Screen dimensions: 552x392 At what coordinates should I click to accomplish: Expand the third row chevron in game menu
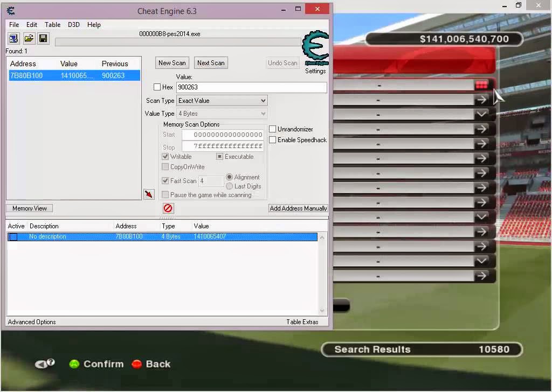tap(481, 114)
